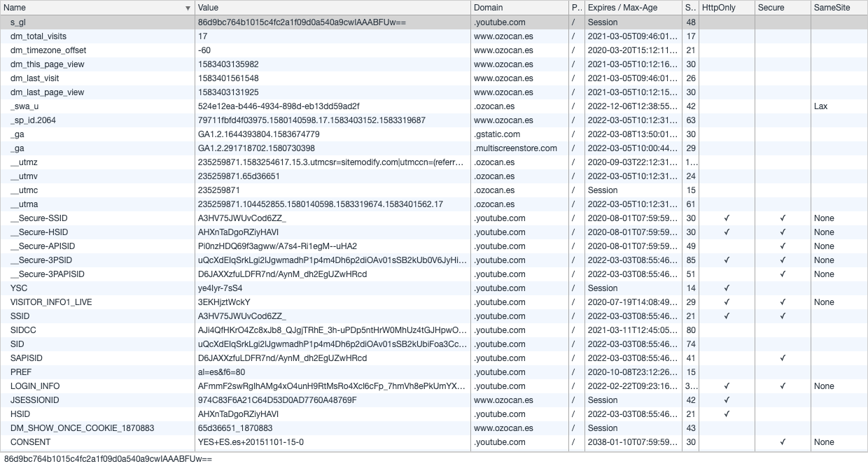Click the value 1583403135982
The image size is (868, 466).
pos(228,64)
